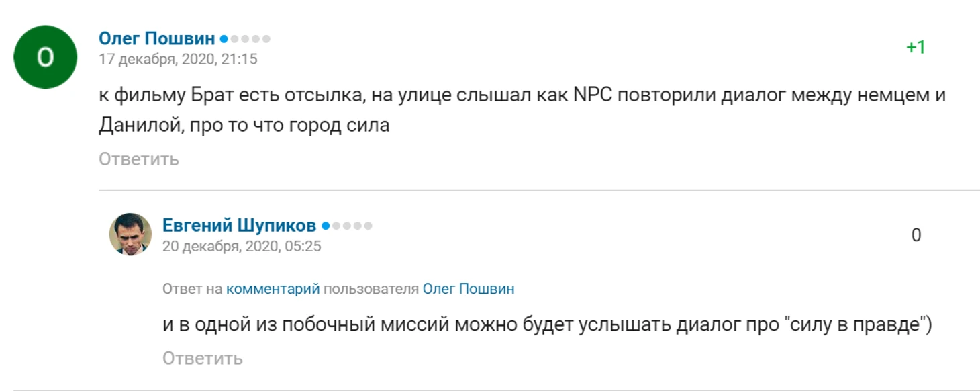Click Евгений Шупиков's profile photo avatar
980x391 pixels.
(x=130, y=234)
